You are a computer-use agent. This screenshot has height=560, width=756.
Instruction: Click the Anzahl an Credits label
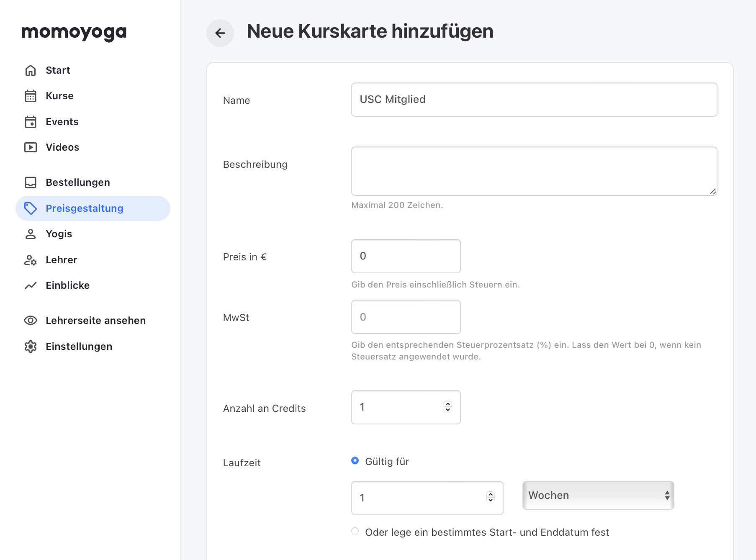264,408
